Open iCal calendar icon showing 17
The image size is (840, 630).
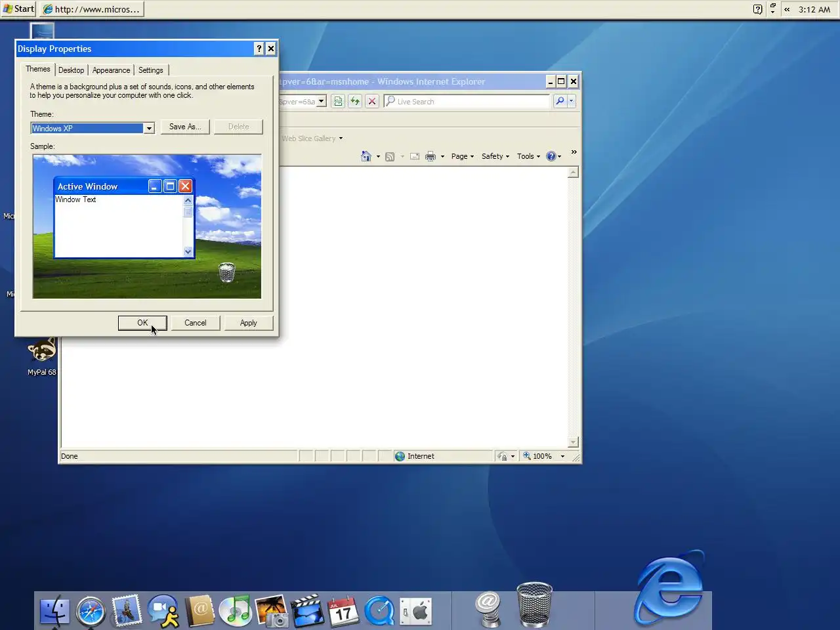pos(343,611)
